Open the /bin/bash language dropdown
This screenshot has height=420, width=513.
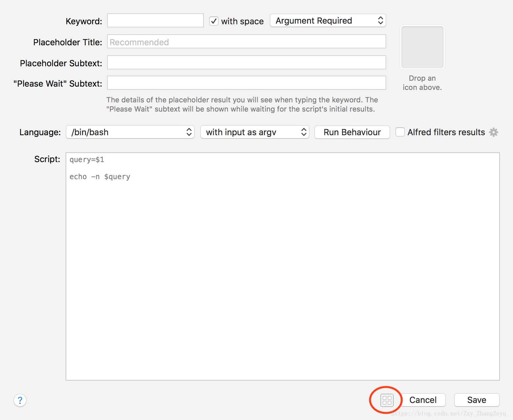click(130, 132)
